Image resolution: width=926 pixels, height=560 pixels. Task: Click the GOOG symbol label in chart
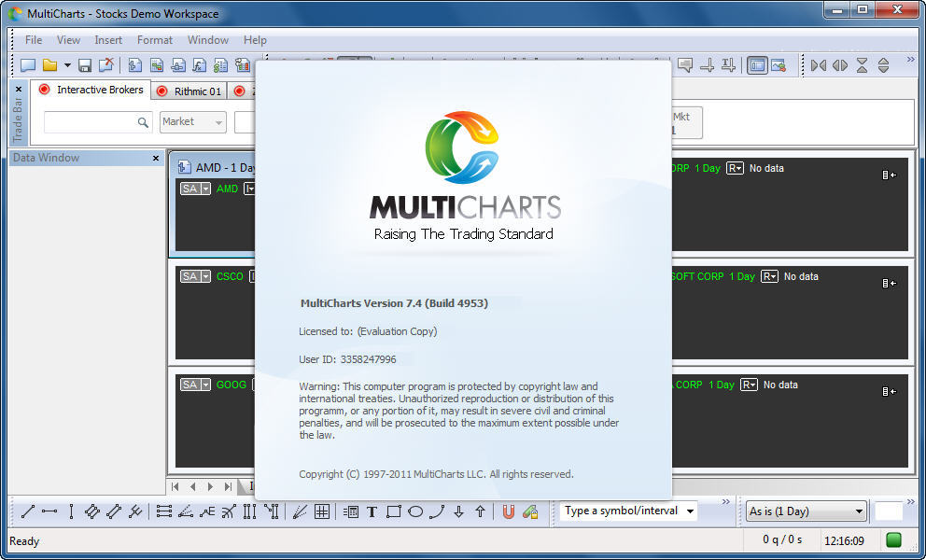[x=231, y=385]
